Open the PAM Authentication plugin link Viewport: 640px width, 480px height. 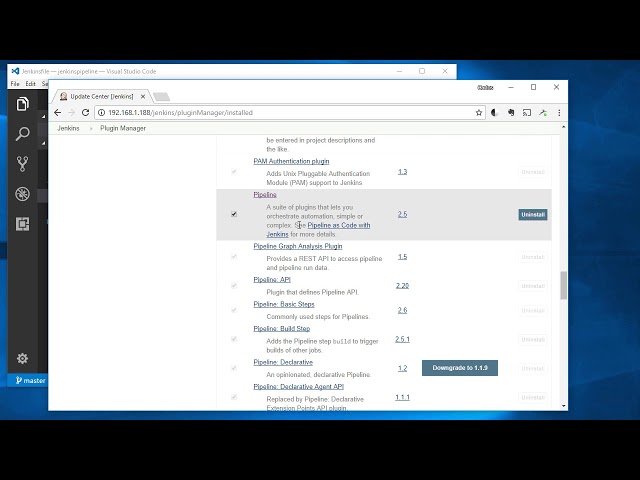pos(291,161)
